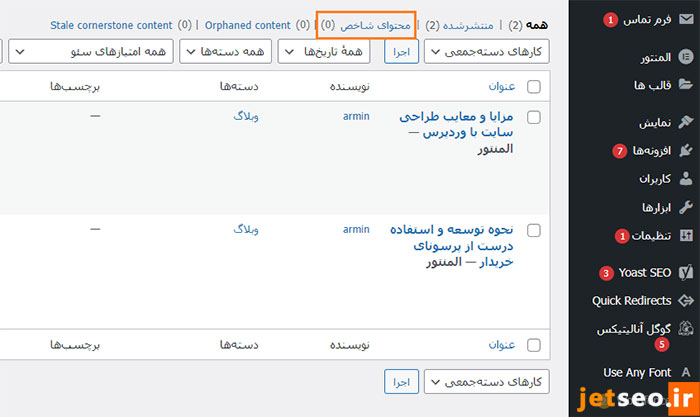700x417 pixels.
Task: Toggle select-all checkbox in table header
Action: click(x=533, y=87)
